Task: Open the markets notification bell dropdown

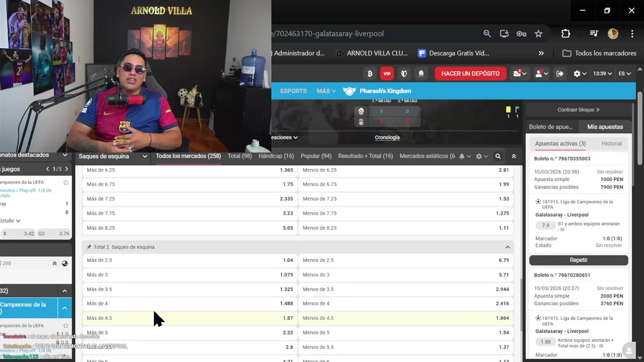Action: pos(465,156)
